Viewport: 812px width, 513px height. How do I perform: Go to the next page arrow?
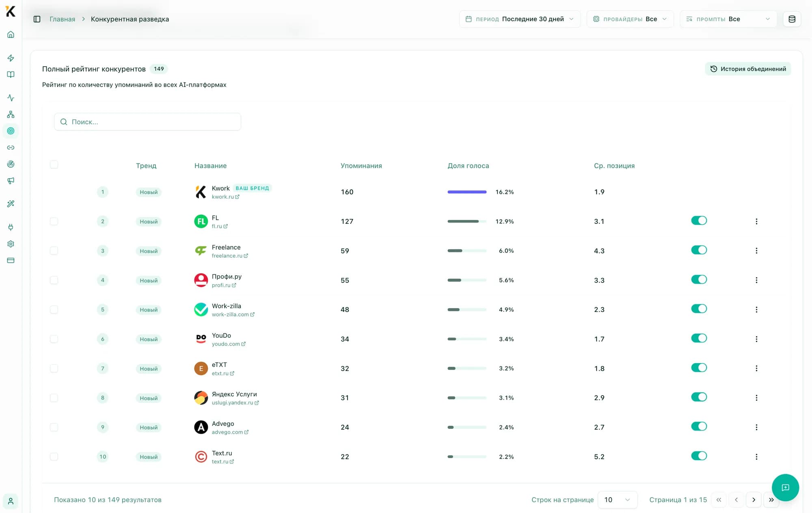coord(754,500)
